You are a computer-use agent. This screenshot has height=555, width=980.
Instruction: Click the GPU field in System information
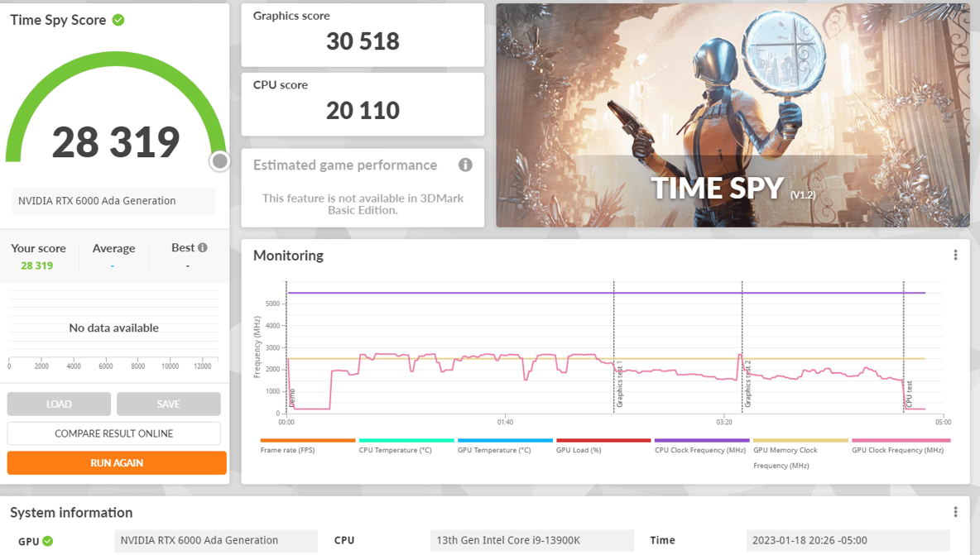[x=216, y=541]
